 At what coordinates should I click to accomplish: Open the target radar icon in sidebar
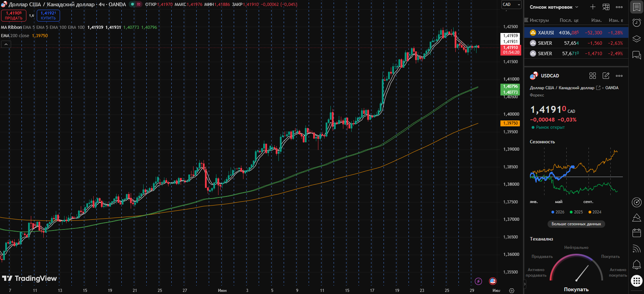[x=637, y=202]
